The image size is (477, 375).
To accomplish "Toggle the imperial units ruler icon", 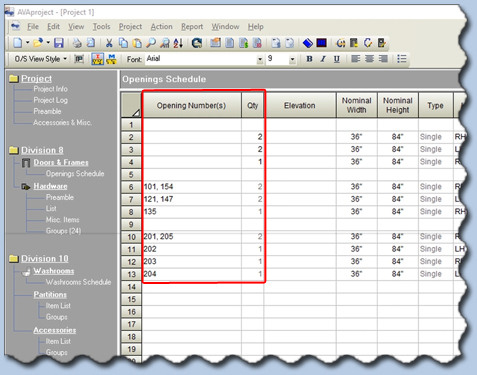I will click(98, 59).
